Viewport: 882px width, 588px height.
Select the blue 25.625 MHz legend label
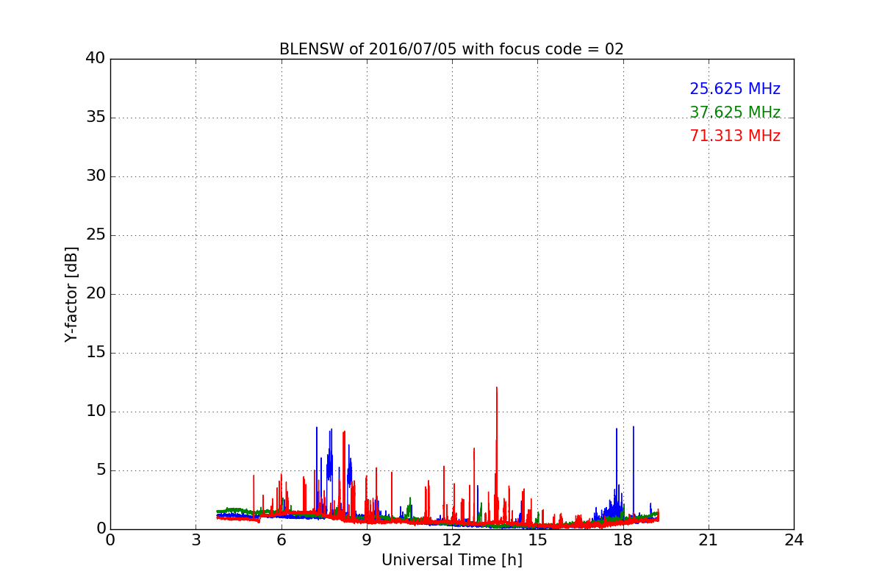(x=735, y=89)
